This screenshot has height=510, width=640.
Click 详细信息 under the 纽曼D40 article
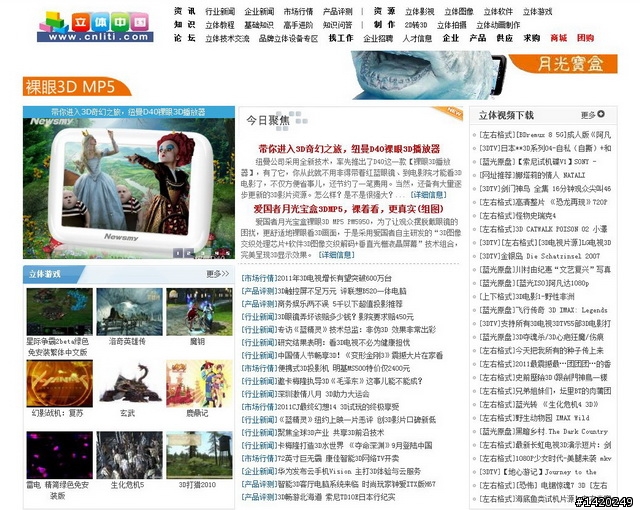(x=428, y=195)
